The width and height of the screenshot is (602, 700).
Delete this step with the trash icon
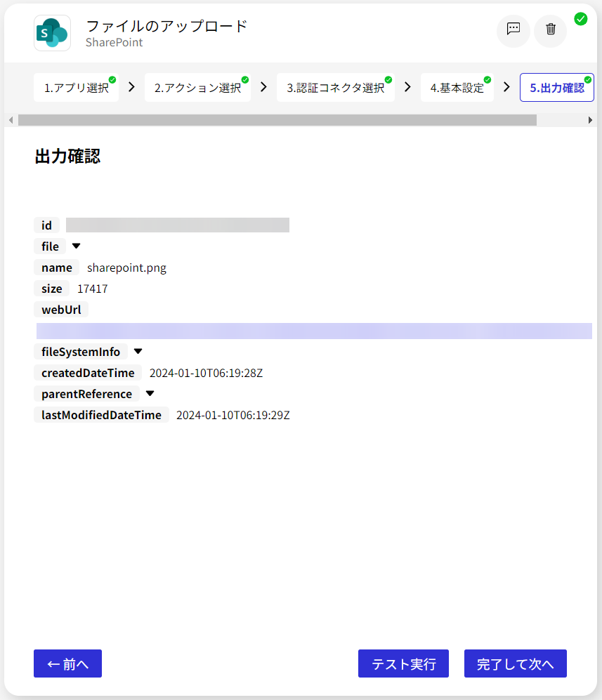551,30
